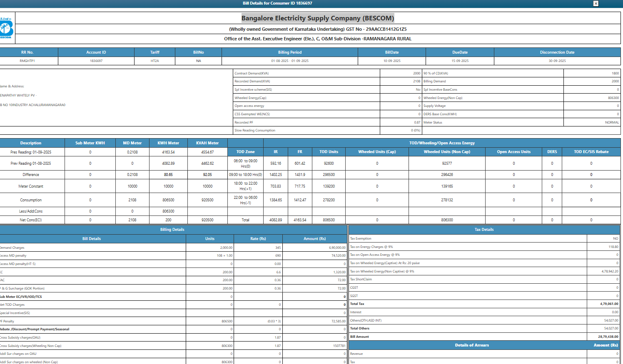Click the 'TOD Zone' column header
This screenshot has width=623, height=364.
click(x=246, y=152)
